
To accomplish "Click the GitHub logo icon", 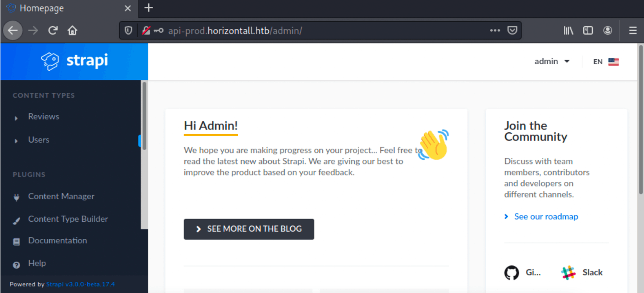I will (x=512, y=273).
